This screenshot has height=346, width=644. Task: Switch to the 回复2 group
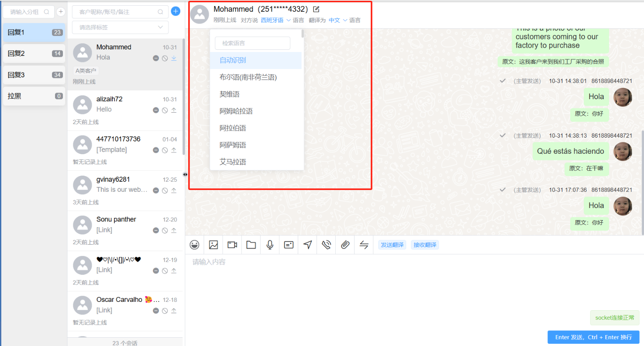pyautogui.click(x=34, y=53)
